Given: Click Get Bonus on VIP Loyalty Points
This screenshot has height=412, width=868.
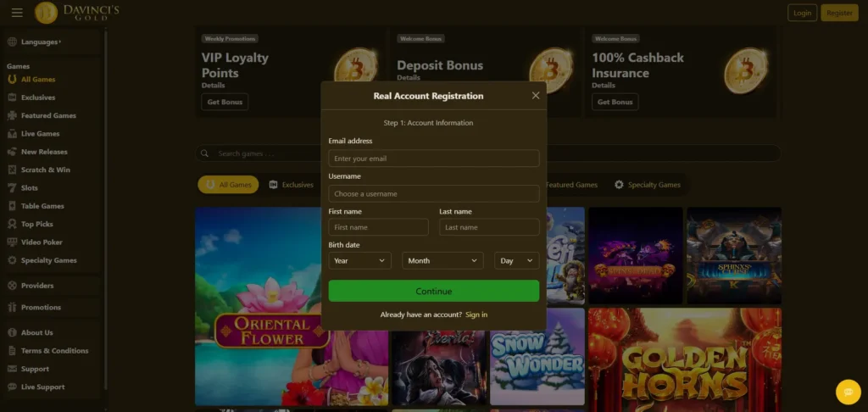Looking at the screenshot, I should click(x=225, y=102).
